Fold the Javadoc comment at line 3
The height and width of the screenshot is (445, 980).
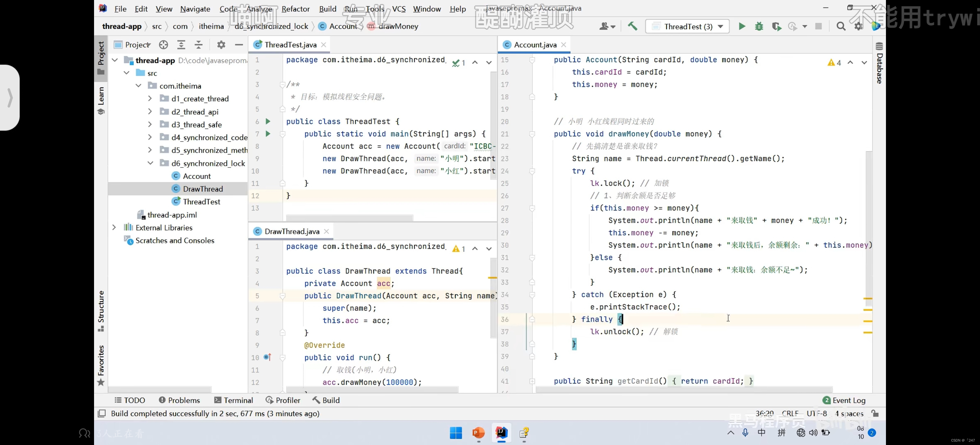(282, 84)
